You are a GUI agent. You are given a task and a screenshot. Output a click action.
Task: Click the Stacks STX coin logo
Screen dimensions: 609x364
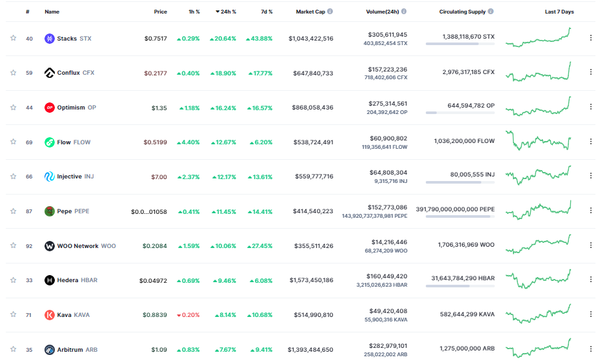[x=50, y=39]
